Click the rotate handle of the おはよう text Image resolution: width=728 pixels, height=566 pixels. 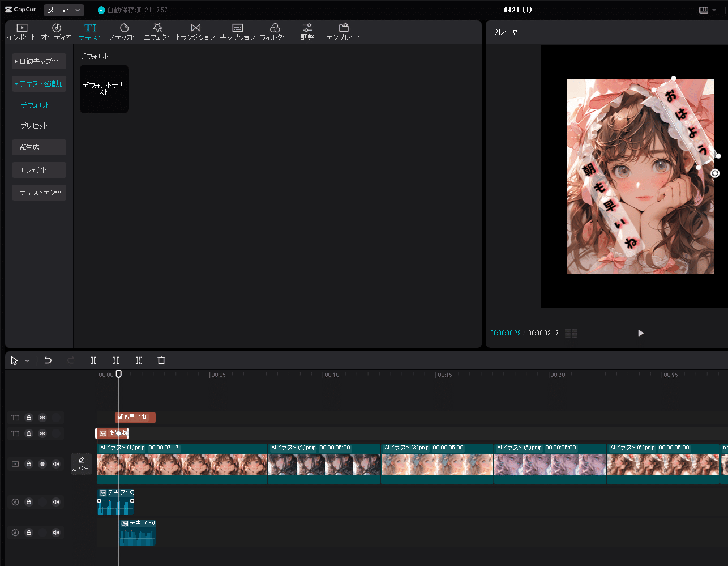[x=715, y=173]
